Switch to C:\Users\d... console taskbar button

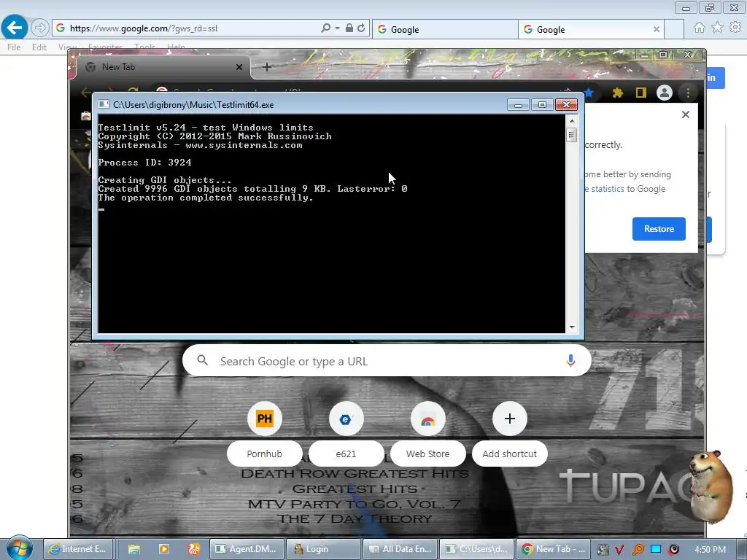pos(476,549)
